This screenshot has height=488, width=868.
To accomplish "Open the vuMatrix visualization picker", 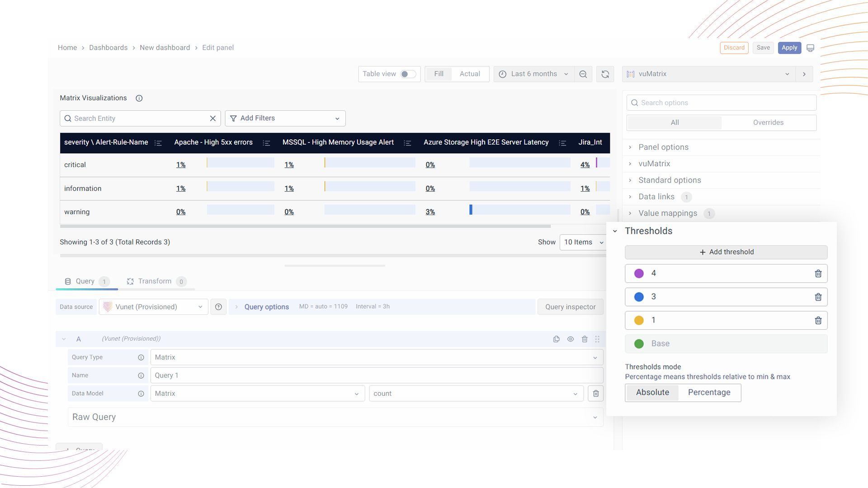I will click(x=708, y=74).
